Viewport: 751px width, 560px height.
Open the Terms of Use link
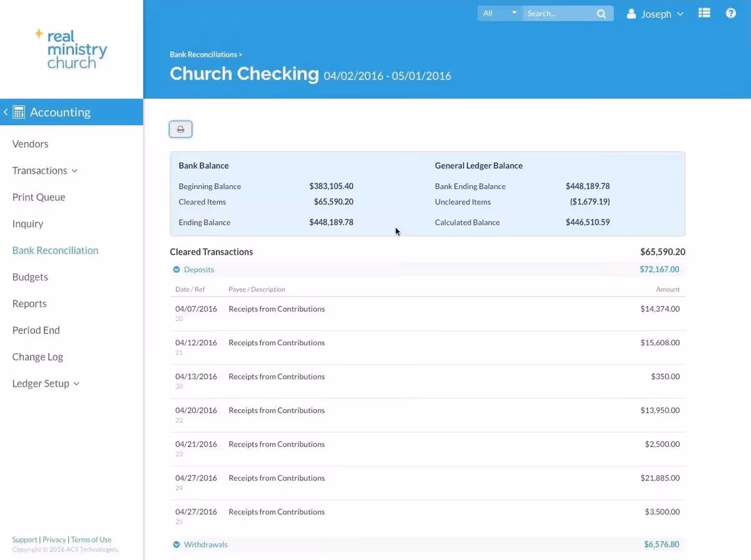91,539
